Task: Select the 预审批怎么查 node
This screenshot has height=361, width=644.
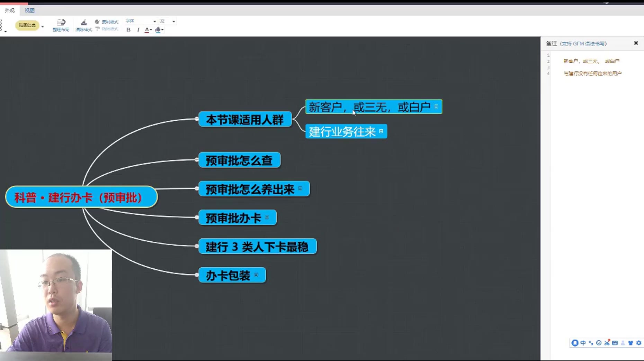Action: (240, 160)
